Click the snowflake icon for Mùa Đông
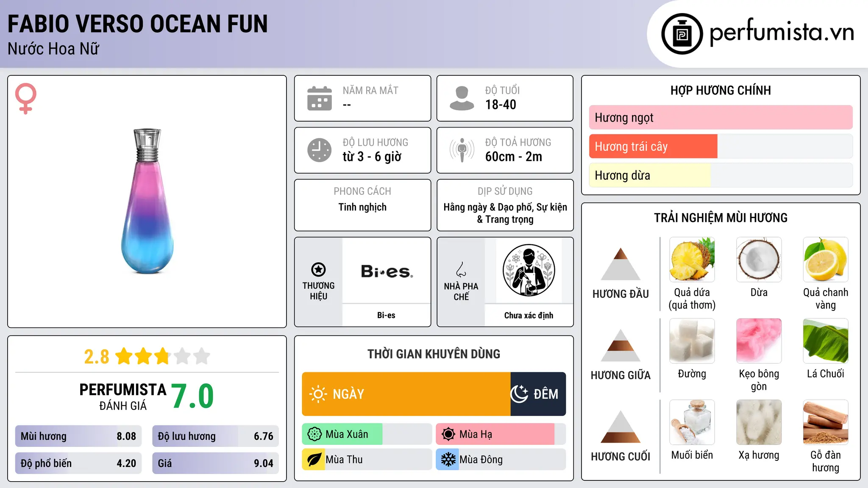Image resolution: width=868 pixels, height=488 pixels. [448, 460]
